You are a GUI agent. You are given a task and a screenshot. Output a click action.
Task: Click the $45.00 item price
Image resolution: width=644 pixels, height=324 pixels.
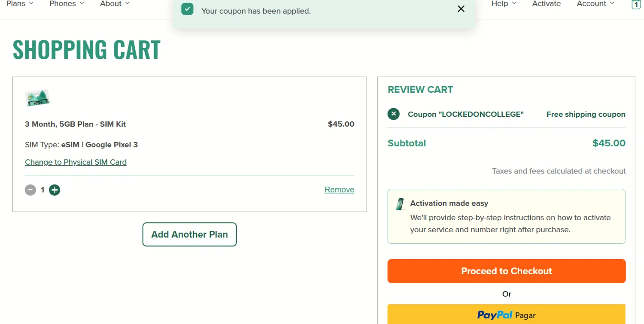(341, 124)
